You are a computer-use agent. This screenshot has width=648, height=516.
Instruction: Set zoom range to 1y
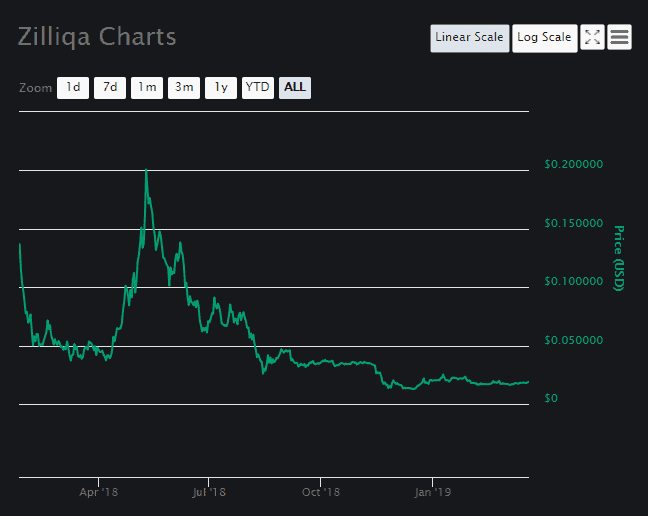tap(221, 88)
